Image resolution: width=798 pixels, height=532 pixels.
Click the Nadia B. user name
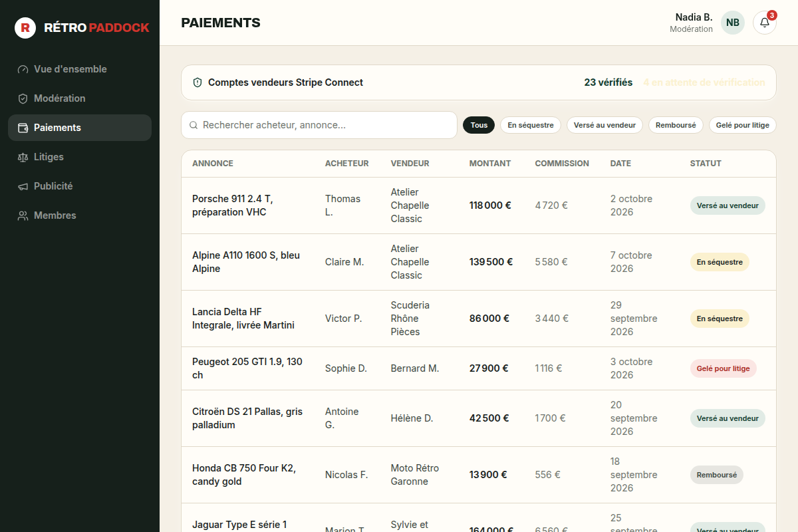pos(694,17)
